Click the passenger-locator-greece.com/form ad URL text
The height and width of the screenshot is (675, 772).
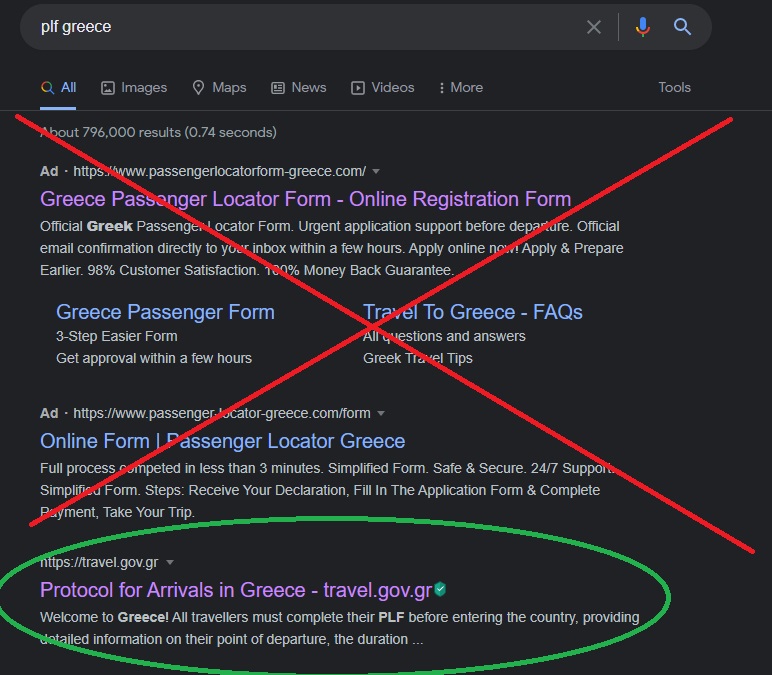click(222, 413)
